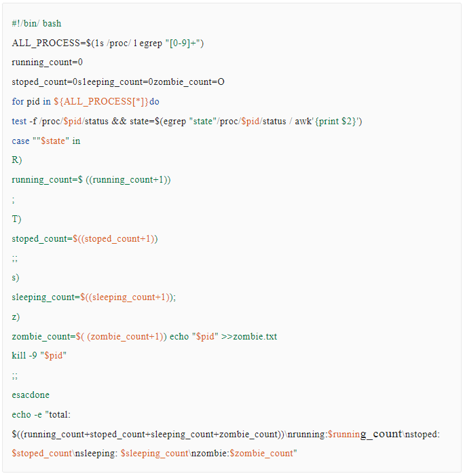Click the sleeping_count increment line
This screenshot has height=476, width=463.
pos(94,297)
